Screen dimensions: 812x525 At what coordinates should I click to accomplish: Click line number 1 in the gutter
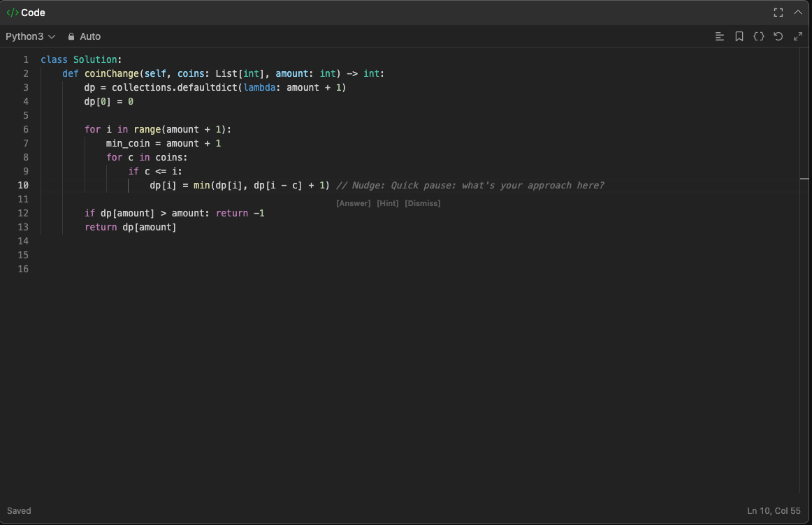(x=26, y=59)
